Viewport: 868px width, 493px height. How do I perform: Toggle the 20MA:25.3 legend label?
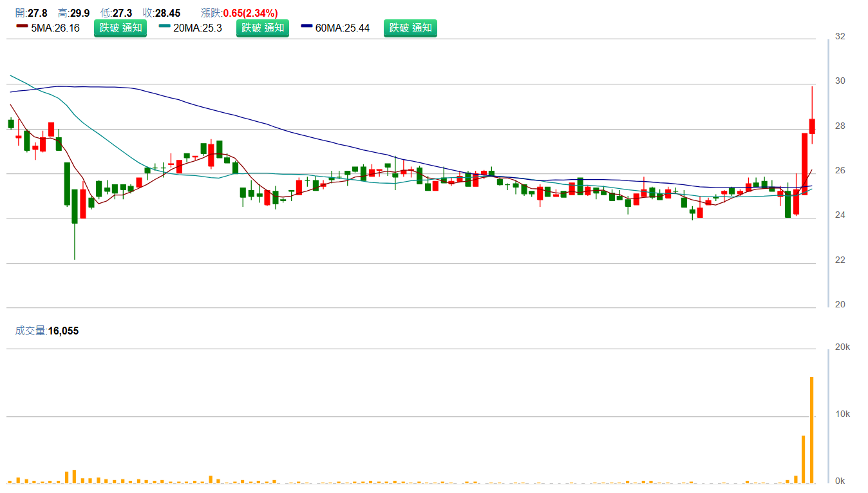pos(198,28)
